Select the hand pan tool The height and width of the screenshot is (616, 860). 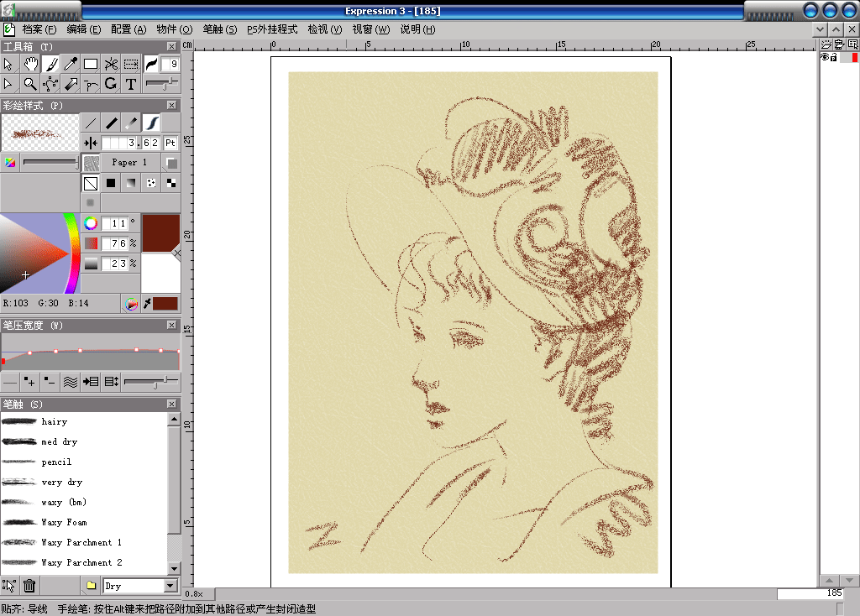coord(30,64)
